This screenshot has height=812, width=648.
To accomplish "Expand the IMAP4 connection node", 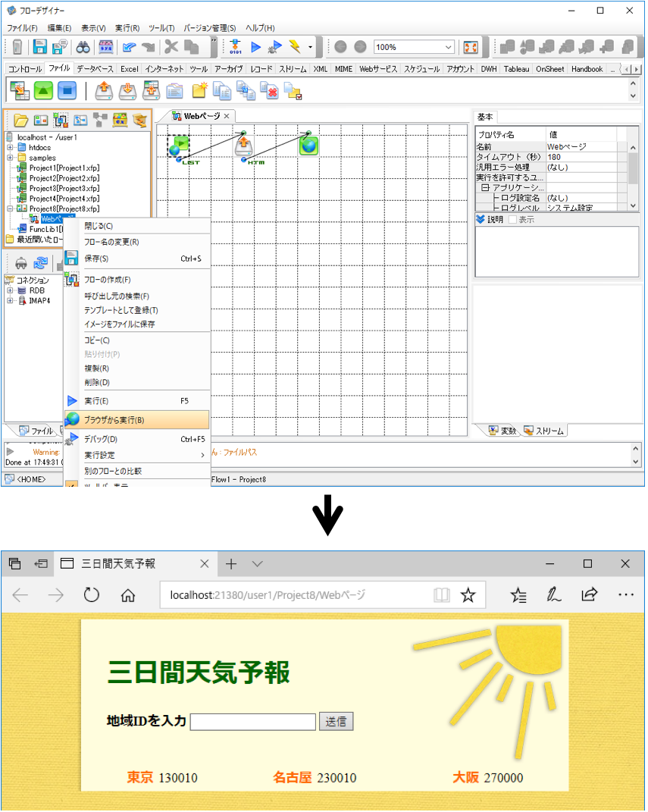I will tap(10, 300).
